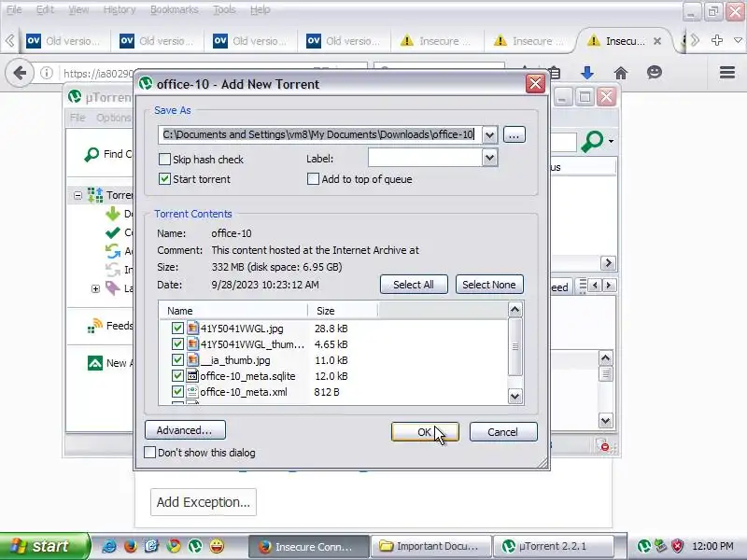Image resolution: width=747 pixels, height=560 pixels.
Task: Click the Select All button
Action: point(414,285)
